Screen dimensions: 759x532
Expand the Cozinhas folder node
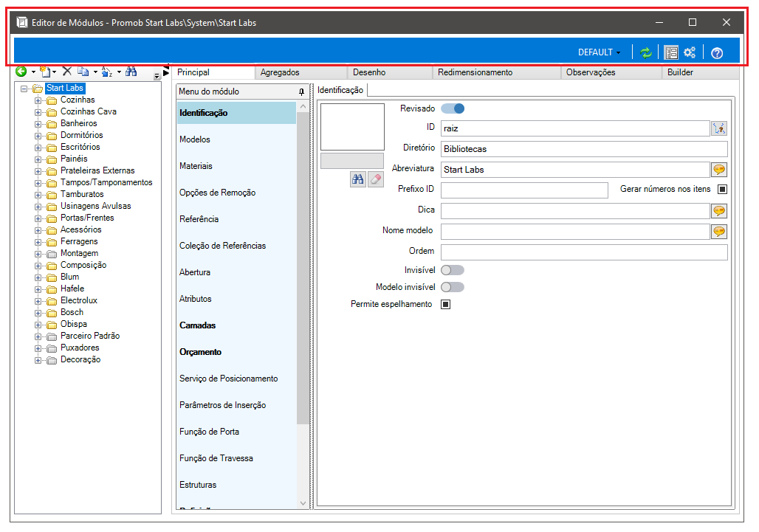(38, 100)
